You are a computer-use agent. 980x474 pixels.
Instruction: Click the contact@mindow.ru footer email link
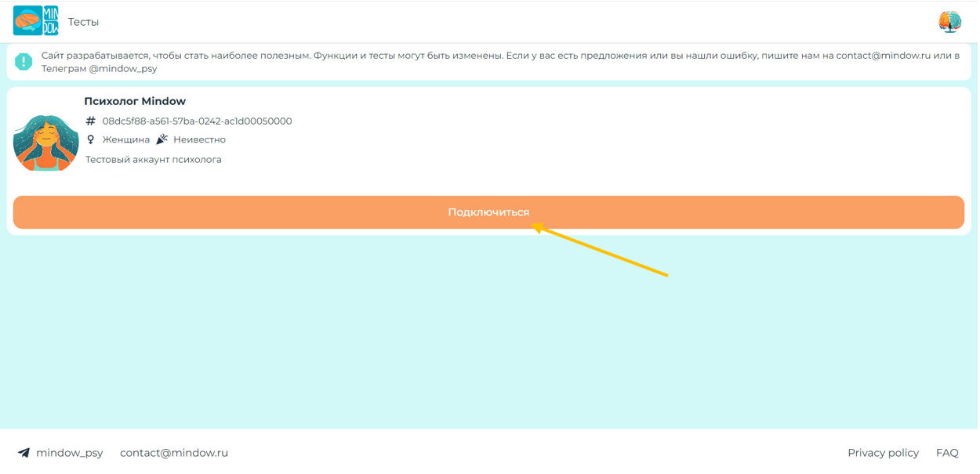click(x=174, y=453)
